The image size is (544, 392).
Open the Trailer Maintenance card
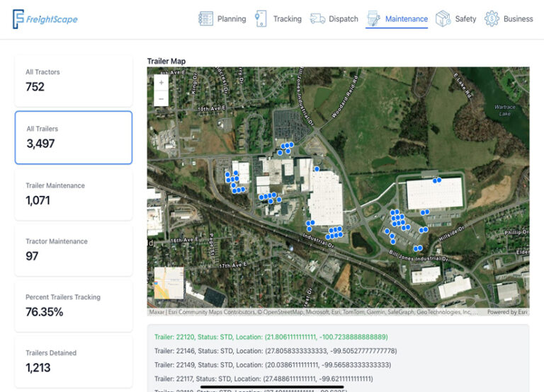(x=74, y=194)
